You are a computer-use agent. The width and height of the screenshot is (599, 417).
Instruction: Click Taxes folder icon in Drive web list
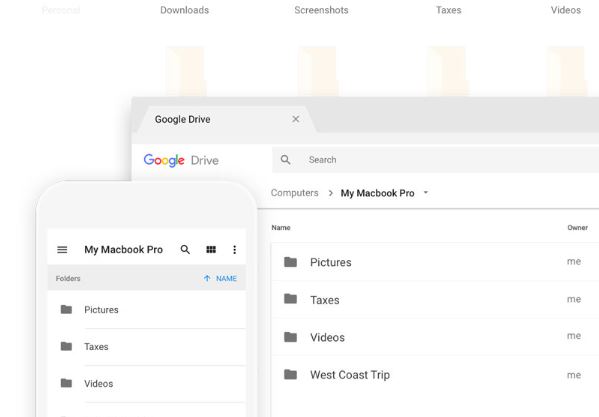(290, 299)
